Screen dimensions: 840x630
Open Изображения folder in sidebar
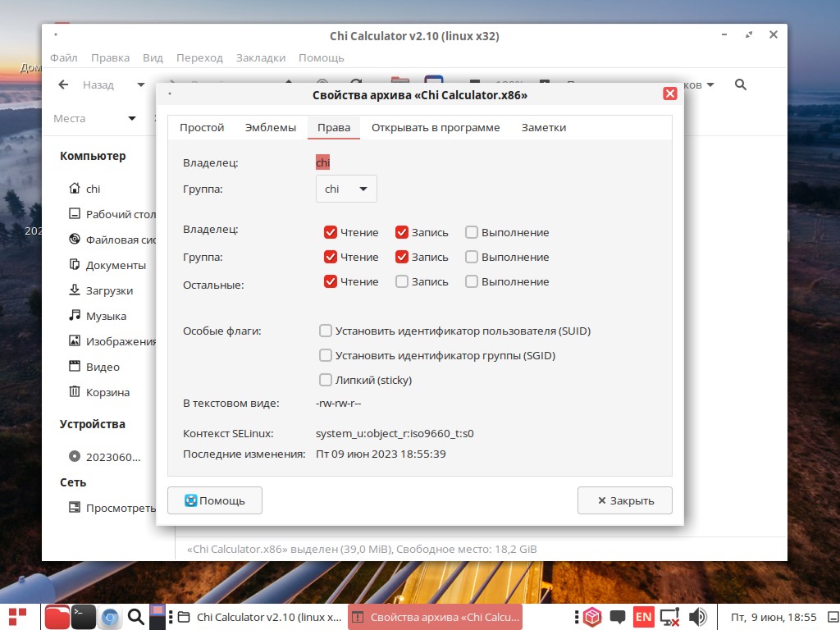click(112, 341)
